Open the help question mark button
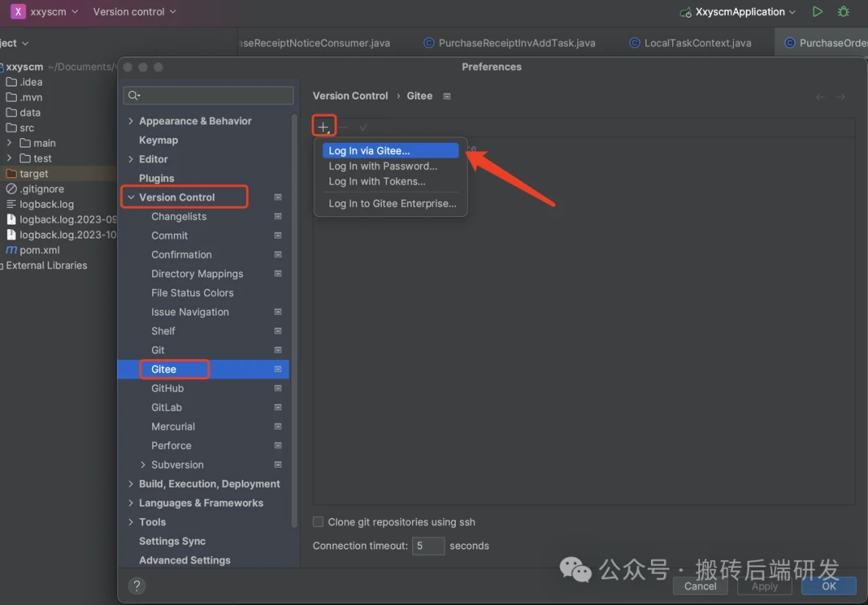 click(x=137, y=586)
